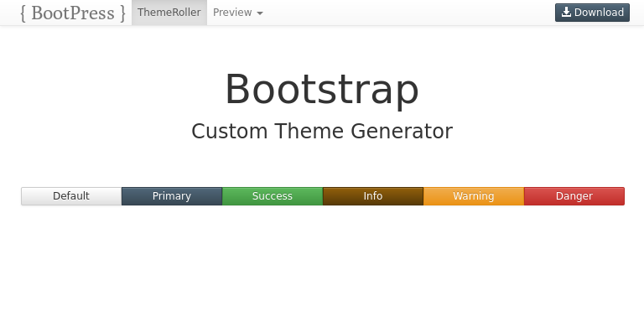The width and height of the screenshot is (644, 322).
Task: Pick the brown Info button
Action: [x=373, y=196]
